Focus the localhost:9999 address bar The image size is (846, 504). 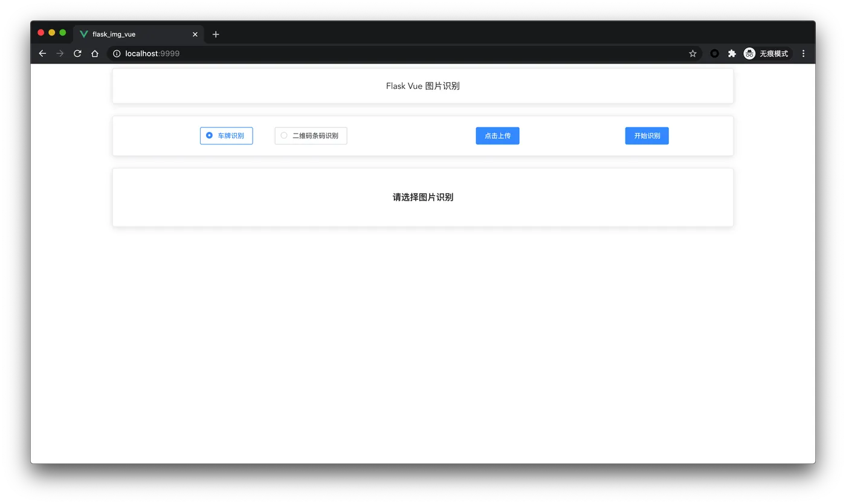click(x=404, y=54)
